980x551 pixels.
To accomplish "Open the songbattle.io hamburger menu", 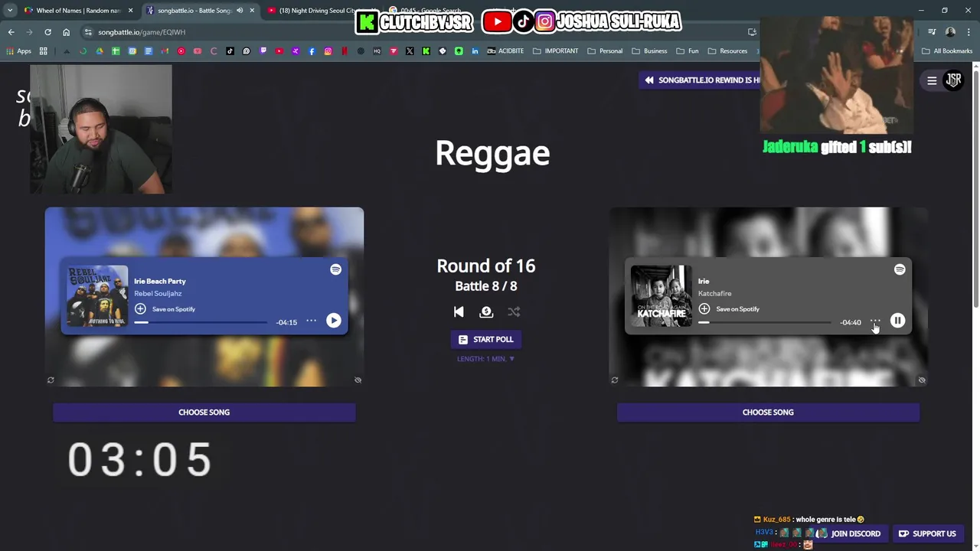I will click(x=932, y=80).
